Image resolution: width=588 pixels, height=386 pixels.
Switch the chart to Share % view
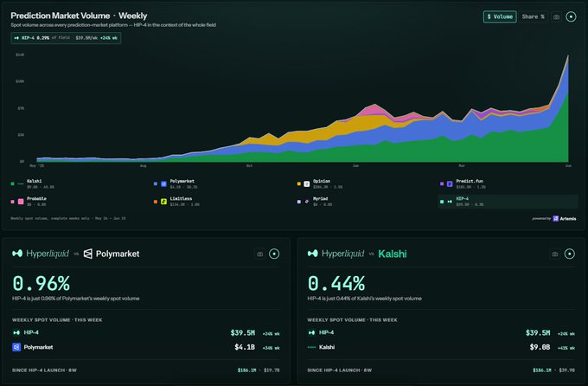click(533, 16)
